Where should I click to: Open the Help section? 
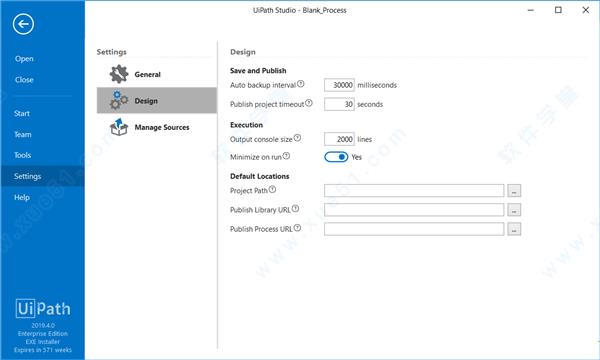click(22, 197)
